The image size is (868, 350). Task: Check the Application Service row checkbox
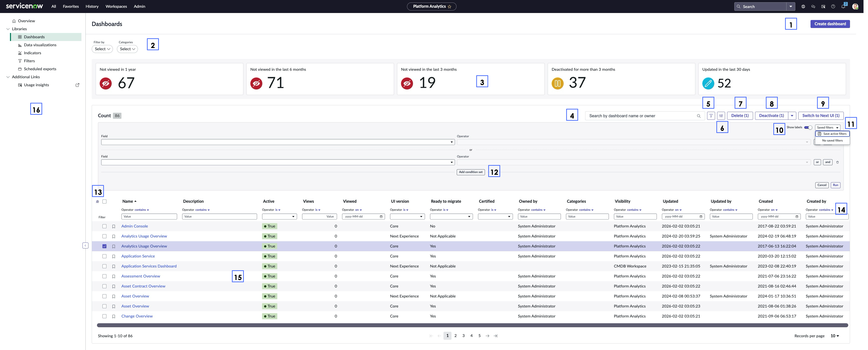tap(104, 256)
